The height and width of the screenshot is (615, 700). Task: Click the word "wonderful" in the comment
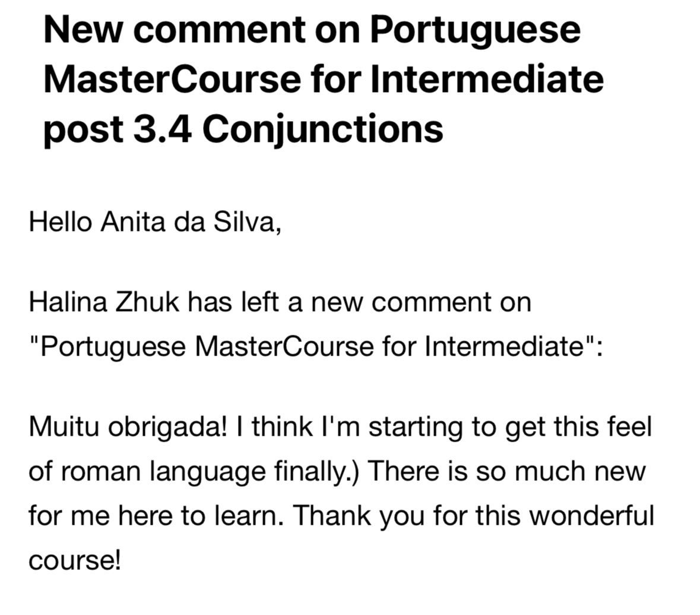tap(591, 516)
